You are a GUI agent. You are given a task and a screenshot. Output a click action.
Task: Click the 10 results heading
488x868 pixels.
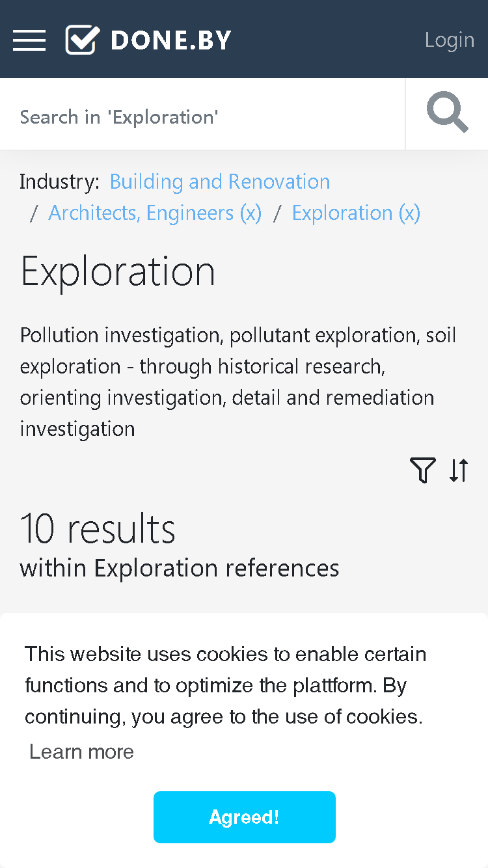98,528
